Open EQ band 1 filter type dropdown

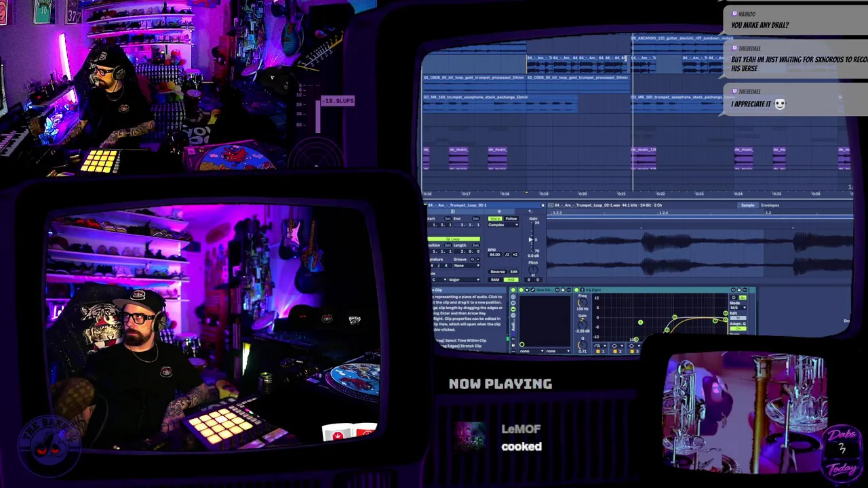600,346
